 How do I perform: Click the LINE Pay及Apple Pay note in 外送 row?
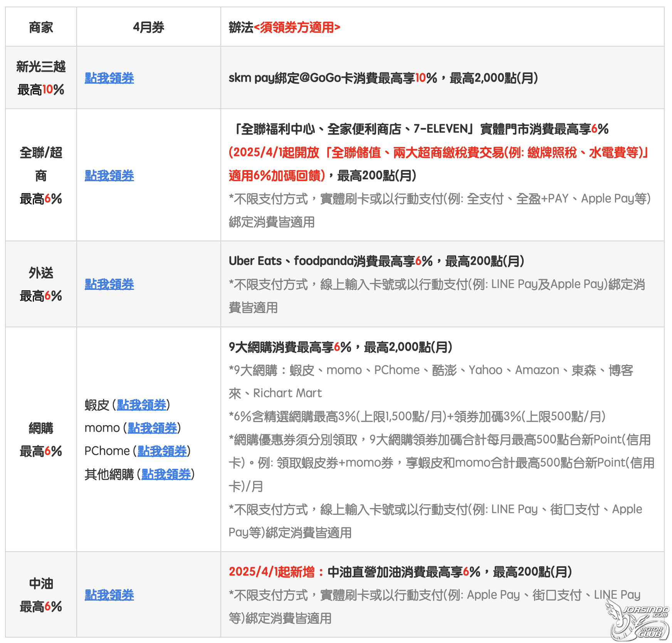click(437, 296)
